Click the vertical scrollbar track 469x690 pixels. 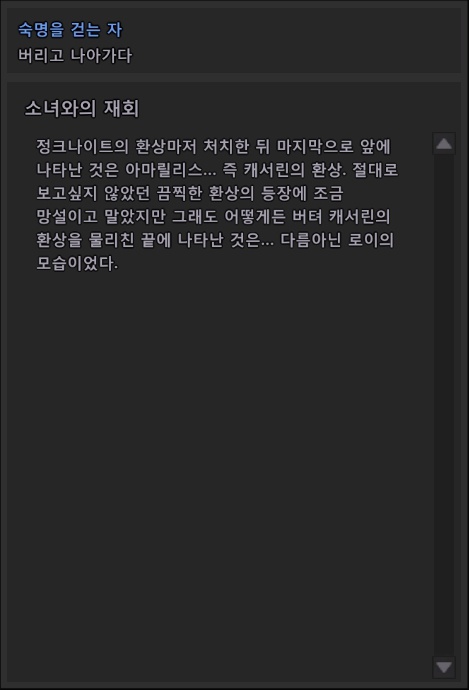coord(444,405)
